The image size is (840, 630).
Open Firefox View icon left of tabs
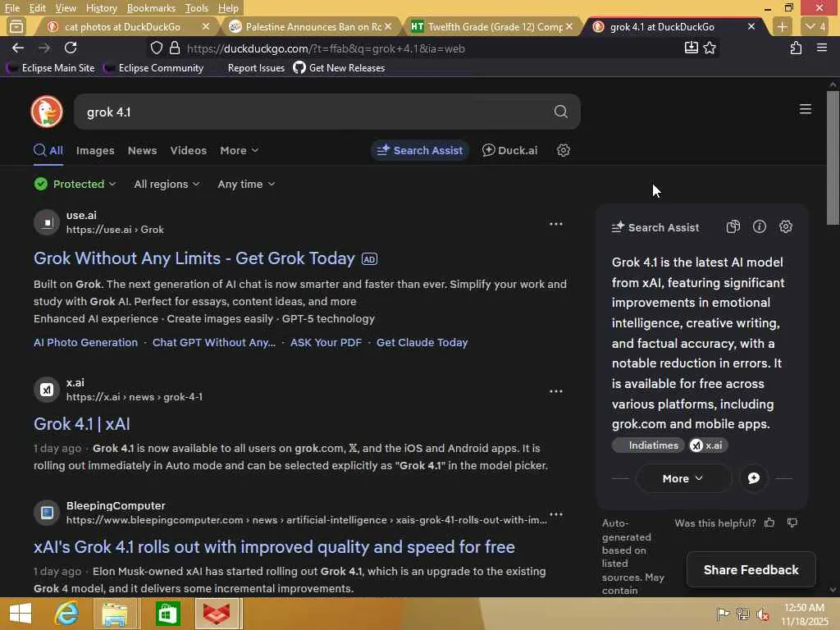click(x=16, y=26)
